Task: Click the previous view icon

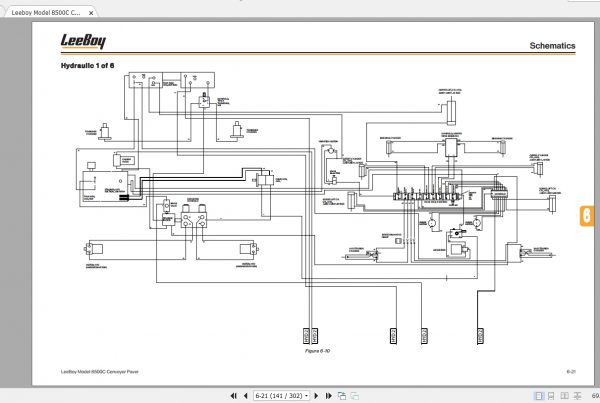Action: click(x=342, y=396)
